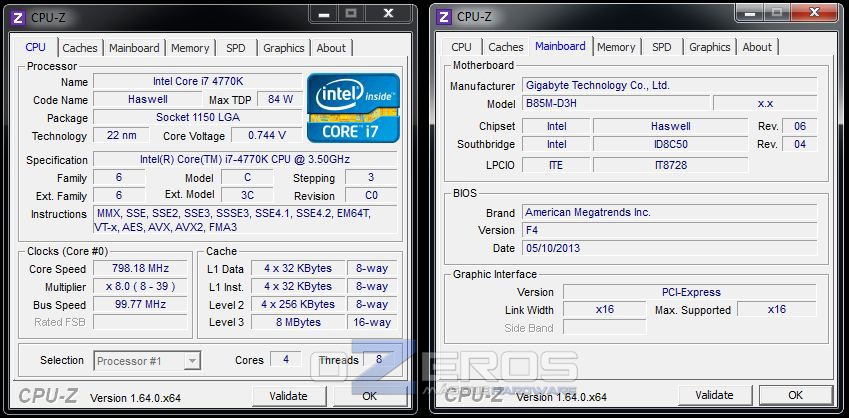Minimize the left CPU-Z window
849x418 pixels.
[x=324, y=15]
